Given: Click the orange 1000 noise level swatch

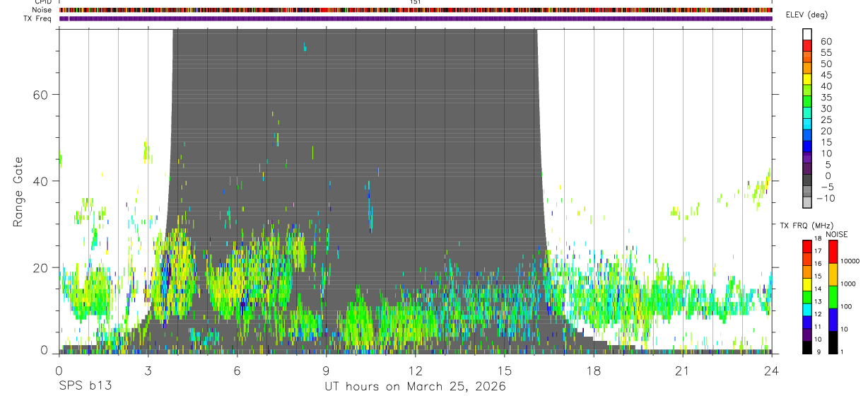Looking at the screenshot, I should click(833, 274).
